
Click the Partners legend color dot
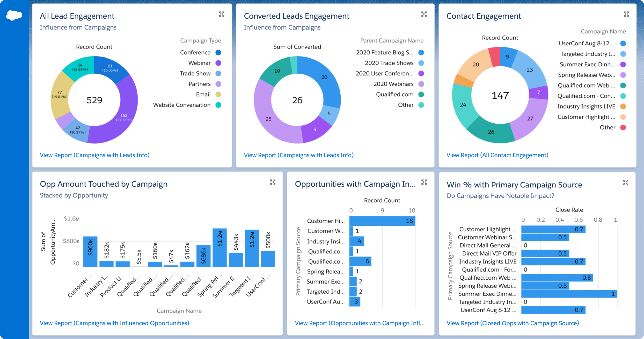pos(218,84)
